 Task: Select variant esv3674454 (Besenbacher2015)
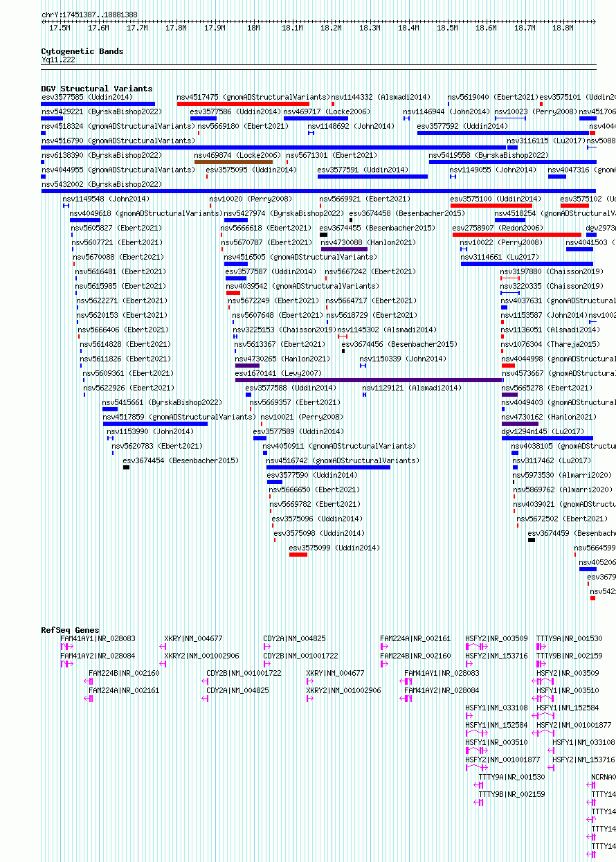181,460
